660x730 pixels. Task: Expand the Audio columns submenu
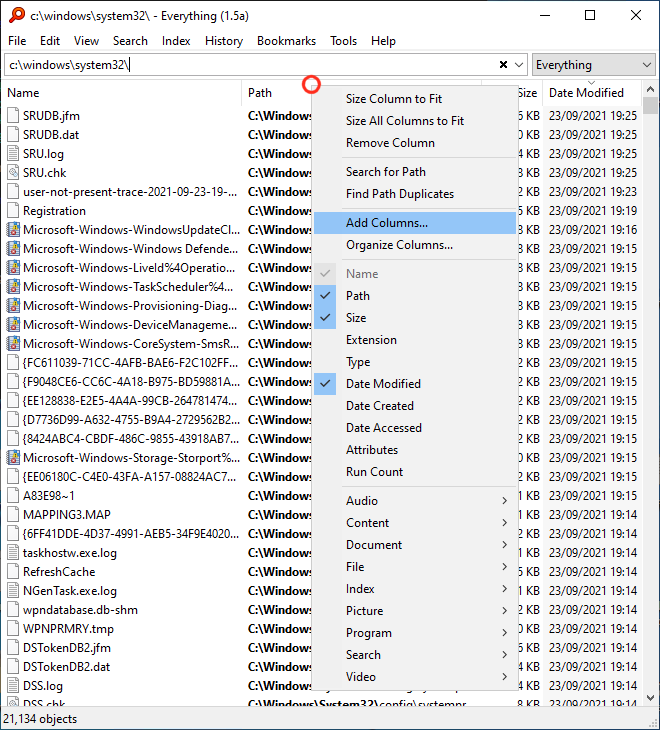click(x=415, y=500)
